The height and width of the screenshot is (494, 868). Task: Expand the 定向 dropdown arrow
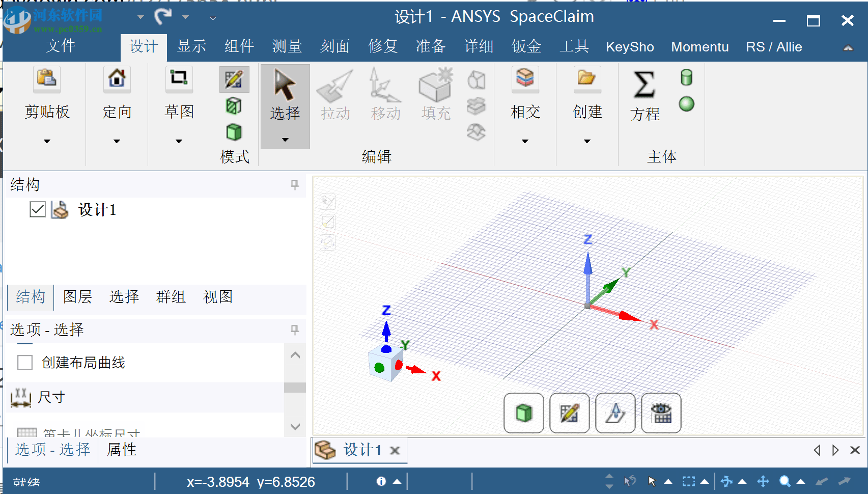[x=117, y=141]
